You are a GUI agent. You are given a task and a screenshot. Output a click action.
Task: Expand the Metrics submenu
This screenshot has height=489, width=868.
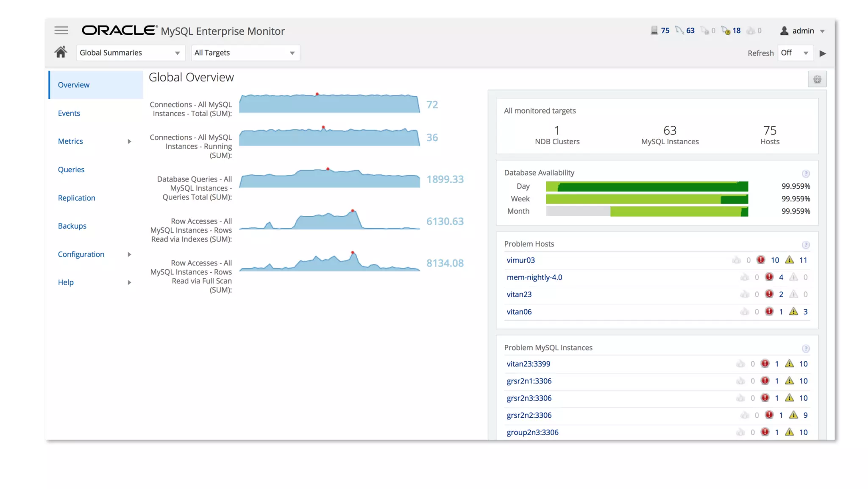[x=129, y=142]
